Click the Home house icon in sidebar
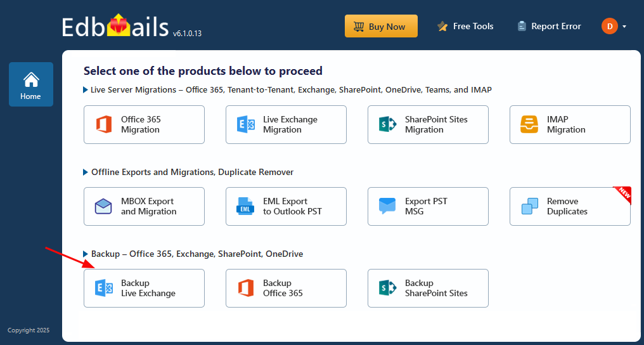This screenshot has height=345, width=644. [x=31, y=80]
